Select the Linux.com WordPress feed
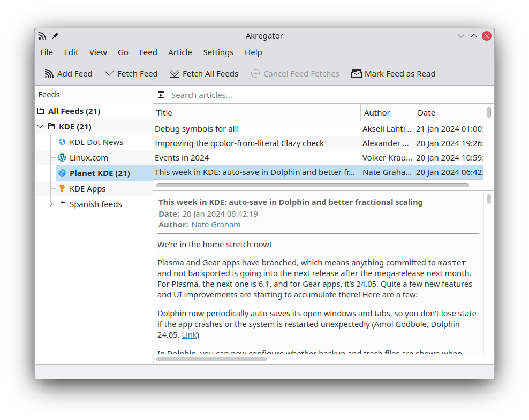The width and height of the screenshot is (529, 420). click(x=88, y=158)
